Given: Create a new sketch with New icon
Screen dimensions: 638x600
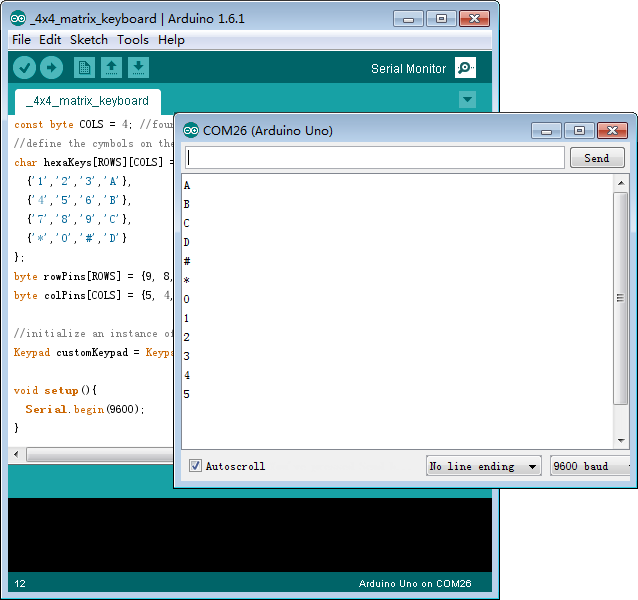Looking at the screenshot, I should pyautogui.click(x=84, y=68).
